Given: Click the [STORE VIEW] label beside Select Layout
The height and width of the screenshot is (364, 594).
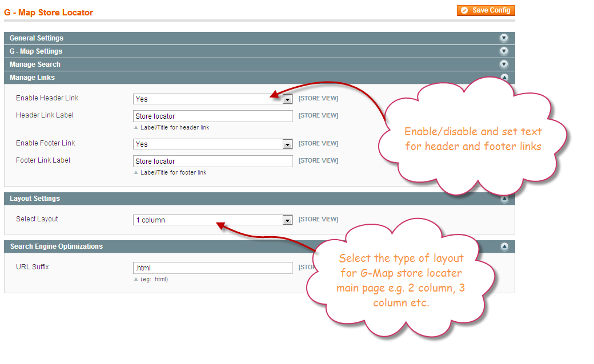Looking at the screenshot, I should click(x=318, y=219).
